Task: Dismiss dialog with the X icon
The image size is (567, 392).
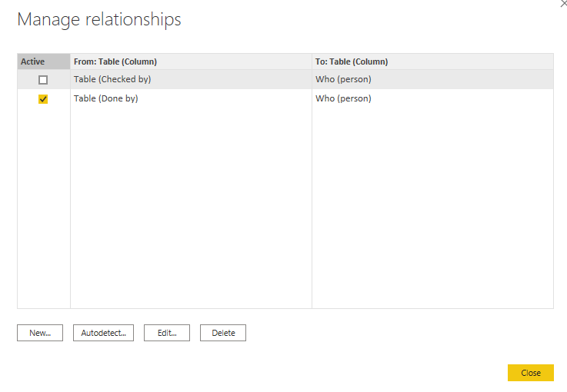Action: [564, 3]
